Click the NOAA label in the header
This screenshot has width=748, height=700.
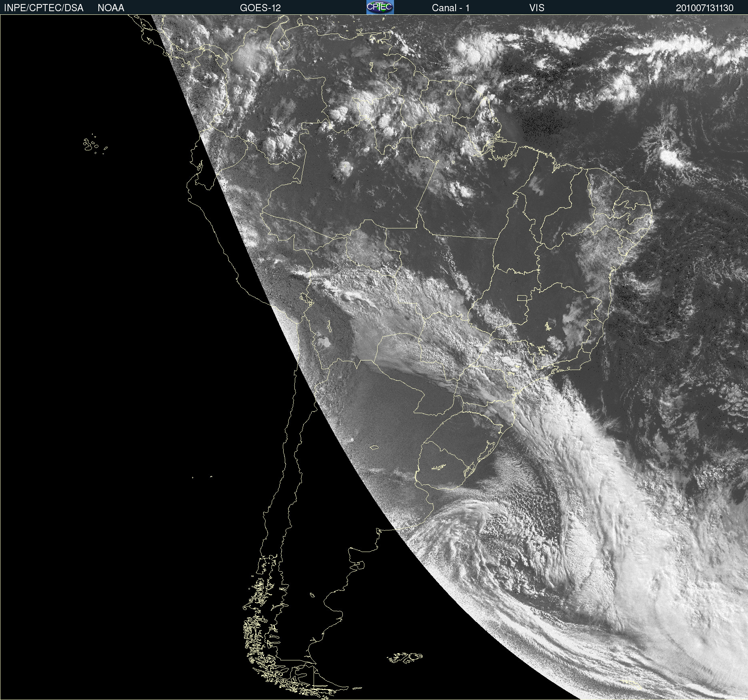111,8
